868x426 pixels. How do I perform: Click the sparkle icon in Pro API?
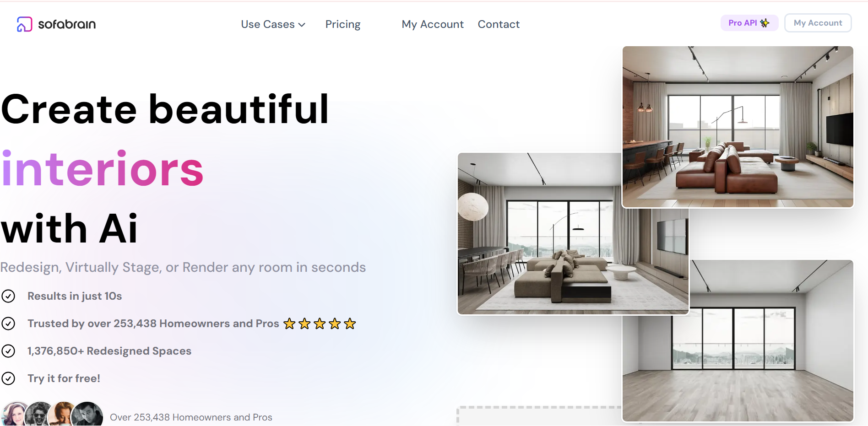tap(765, 23)
